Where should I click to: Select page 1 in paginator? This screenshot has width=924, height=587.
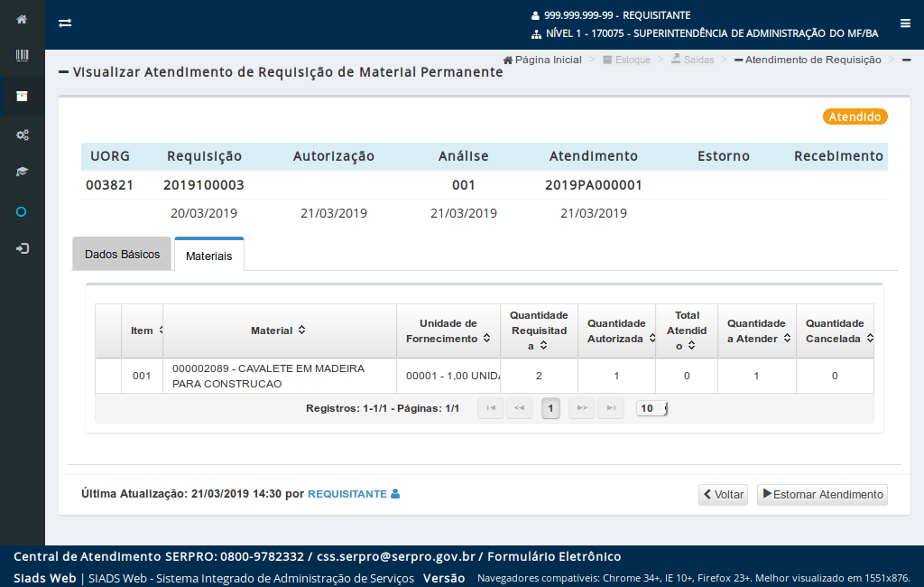pos(550,408)
